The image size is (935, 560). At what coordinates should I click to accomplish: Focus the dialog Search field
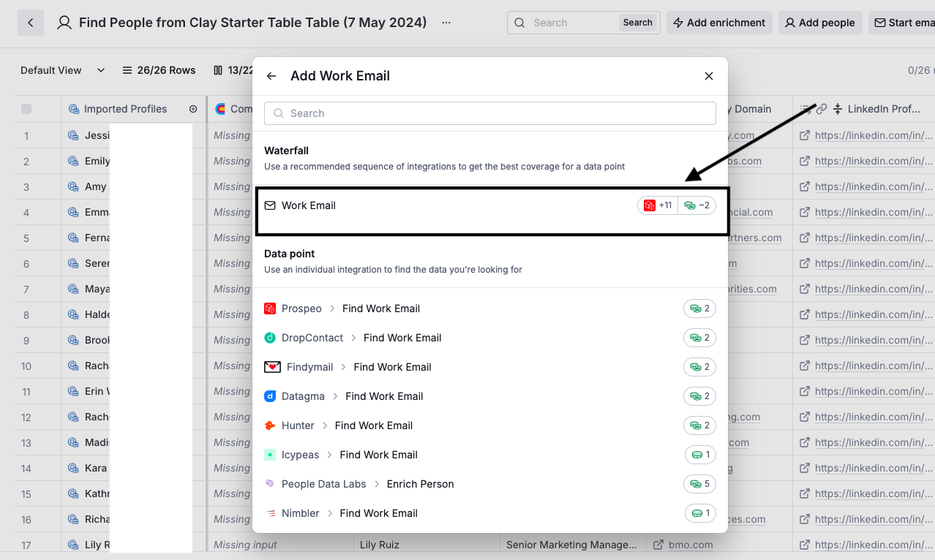(490, 113)
